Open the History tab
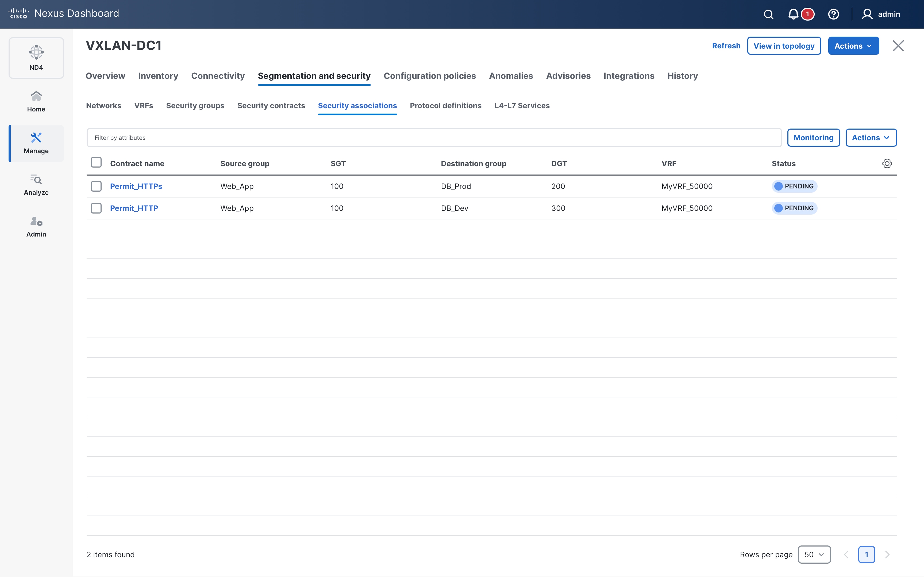924x577 pixels. [x=682, y=76]
